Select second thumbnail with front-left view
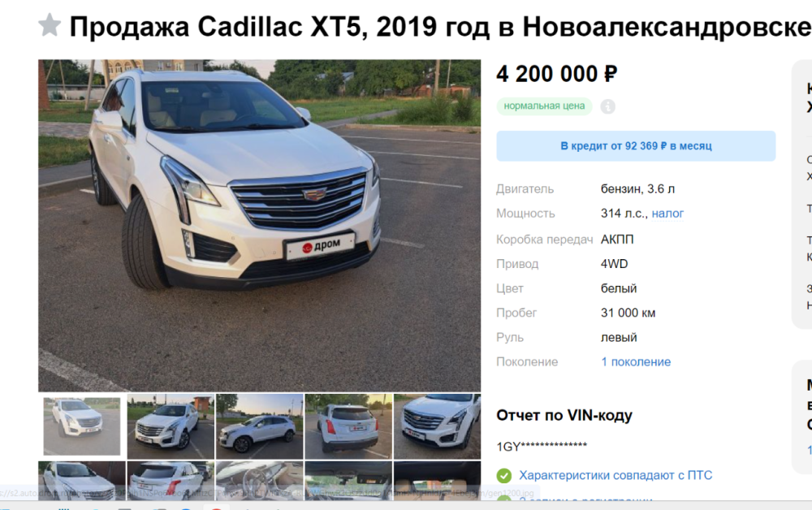The height and width of the screenshot is (510, 812). pyautogui.click(x=171, y=426)
